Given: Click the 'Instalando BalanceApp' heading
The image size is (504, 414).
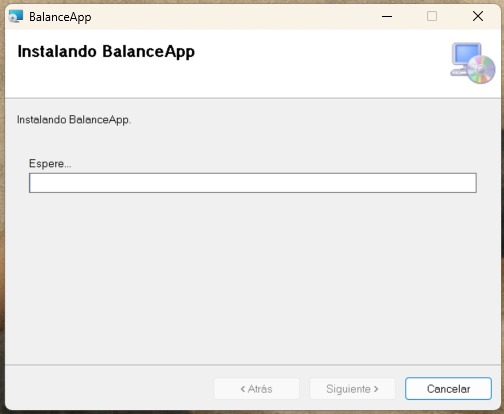Looking at the screenshot, I should point(106,52).
